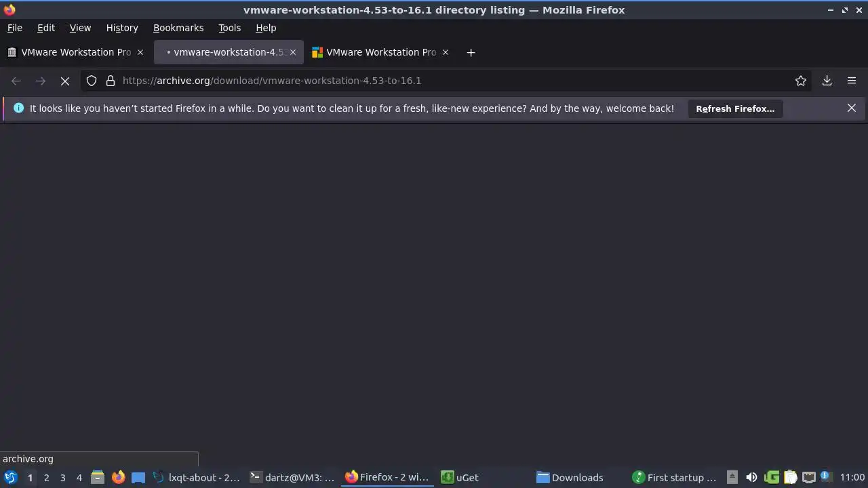This screenshot has width=868, height=488.
Task: Click the forward navigation arrow
Action: click(x=41, y=81)
